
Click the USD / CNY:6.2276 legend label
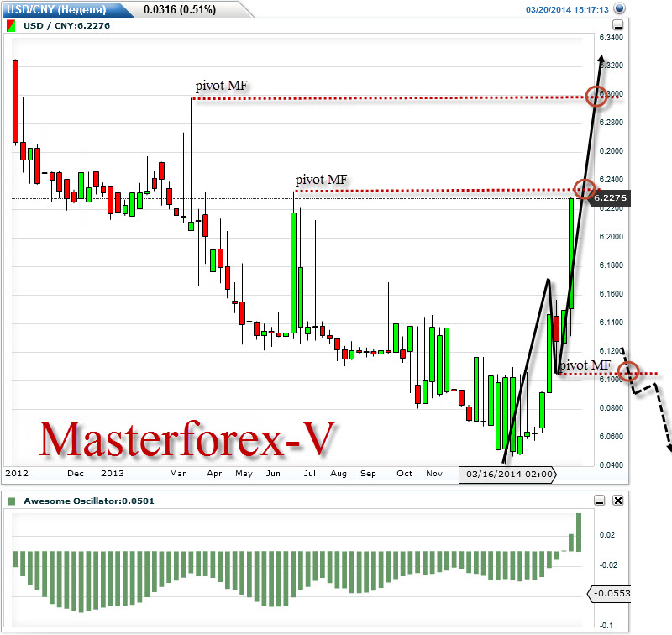[x=67, y=26]
